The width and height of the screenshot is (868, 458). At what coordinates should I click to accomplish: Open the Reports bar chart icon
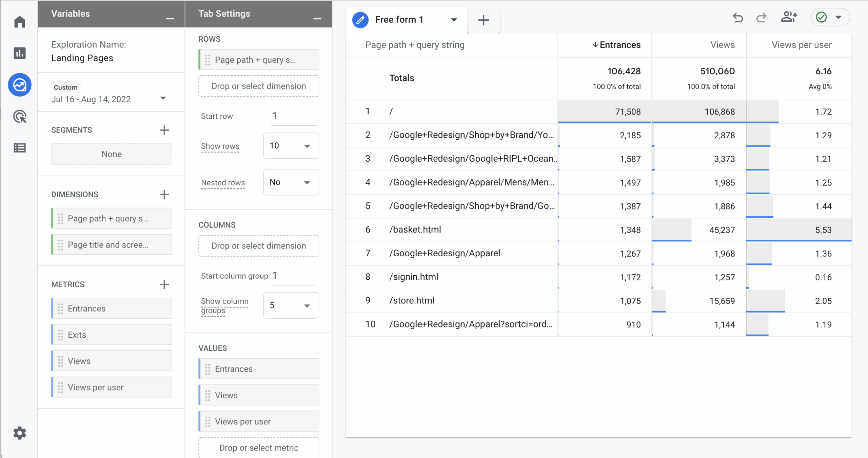[x=20, y=53]
